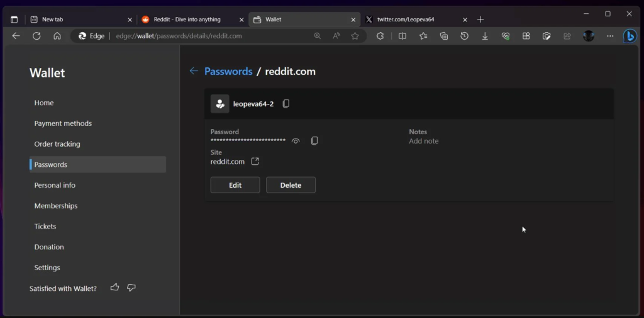Screen dimensions: 644x318
Task: Open the Bing Copilot sidebar icon
Action: click(x=630, y=37)
